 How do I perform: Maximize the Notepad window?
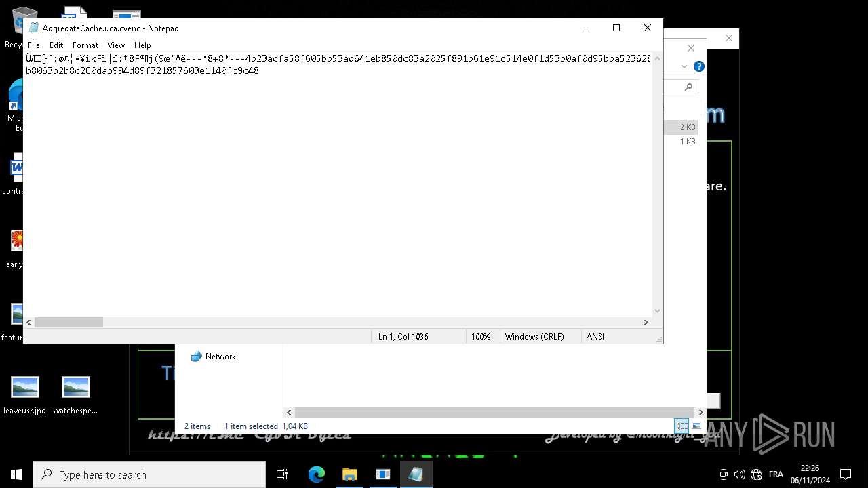click(x=616, y=28)
